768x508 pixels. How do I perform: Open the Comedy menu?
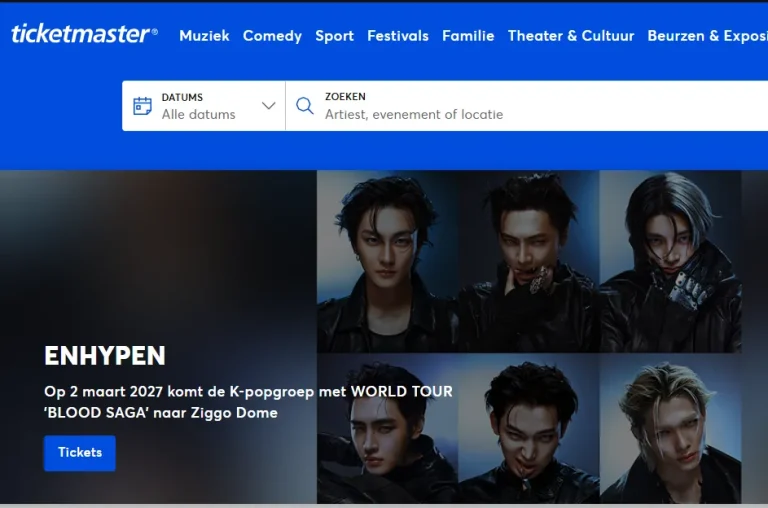coord(272,36)
